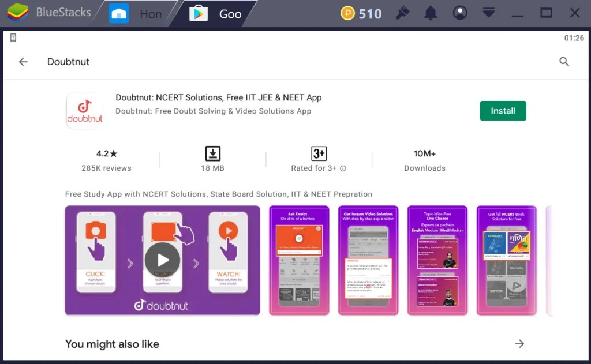Open the 285K reviews label
This screenshot has width=591, height=364.
click(107, 168)
